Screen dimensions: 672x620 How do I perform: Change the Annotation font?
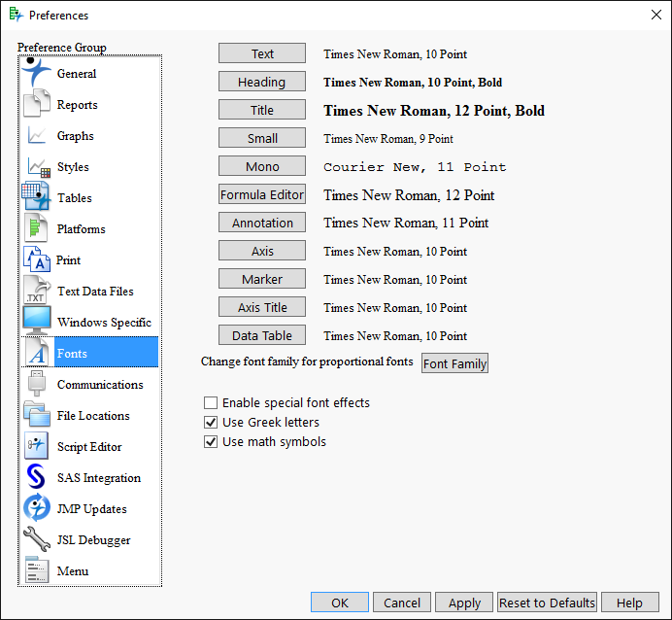(x=262, y=223)
